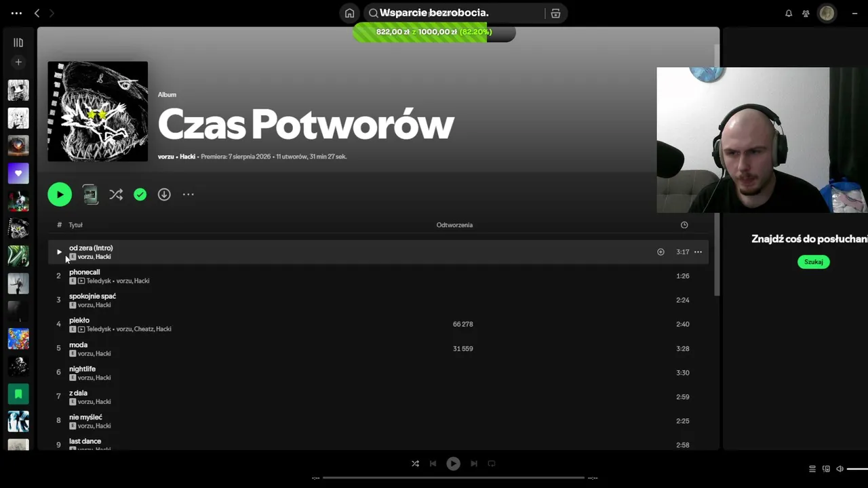
Task: Go back with the left arrow
Action: pyautogui.click(x=37, y=13)
